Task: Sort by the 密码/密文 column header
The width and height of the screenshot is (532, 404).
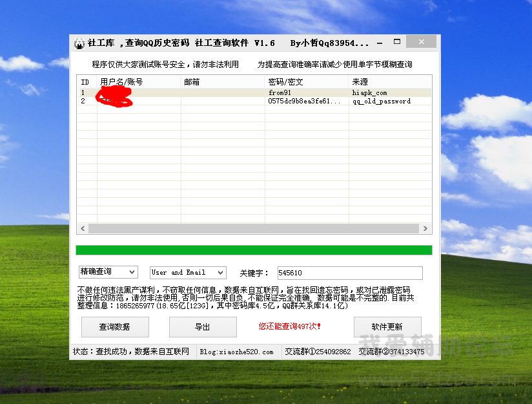Action: tap(307, 82)
